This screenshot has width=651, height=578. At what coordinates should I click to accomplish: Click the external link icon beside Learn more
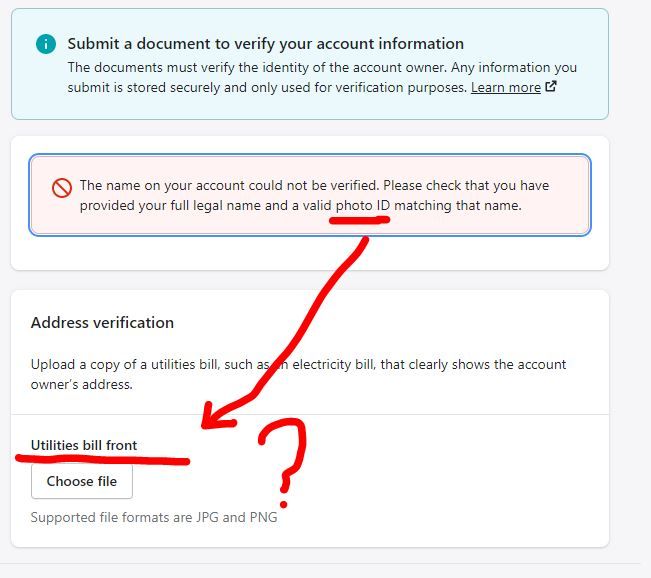(x=550, y=88)
